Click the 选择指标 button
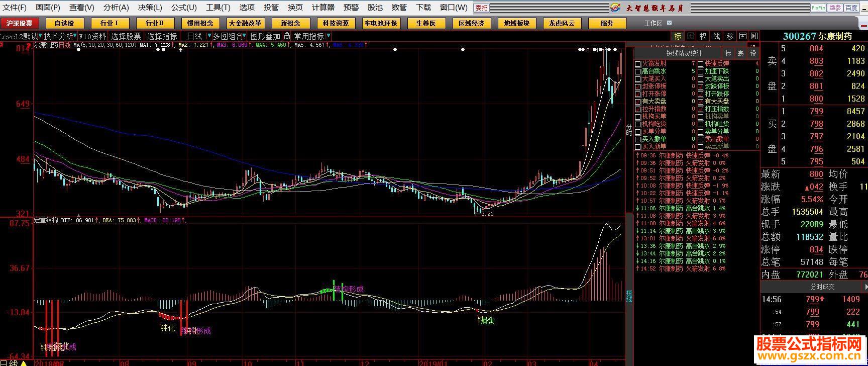The image size is (868, 366). coord(162,36)
